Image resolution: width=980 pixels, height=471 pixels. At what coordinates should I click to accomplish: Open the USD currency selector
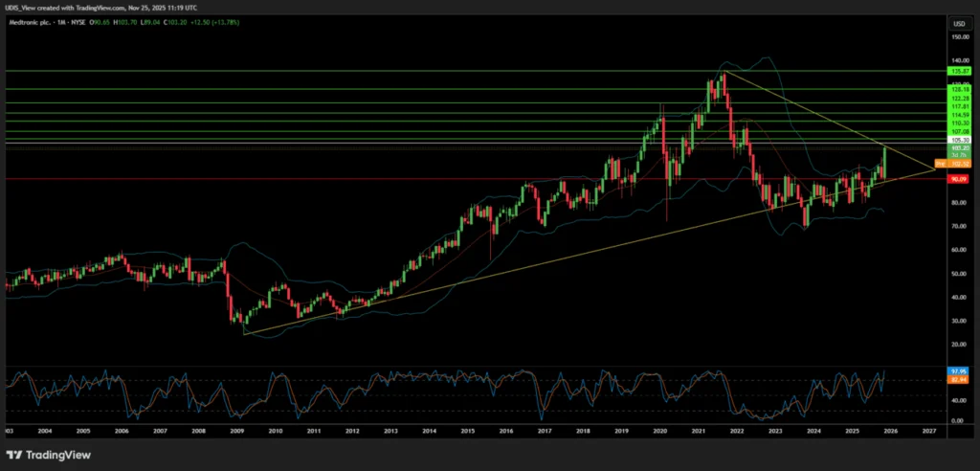(x=958, y=24)
